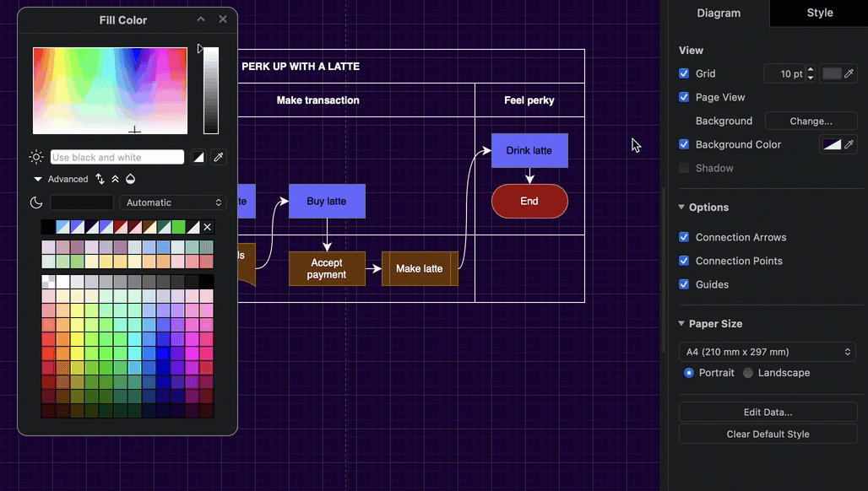Open the Automatic dark color dropdown
Image resolution: width=868 pixels, height=491 pixels.
pyautogui.click(x=173, y=202)
